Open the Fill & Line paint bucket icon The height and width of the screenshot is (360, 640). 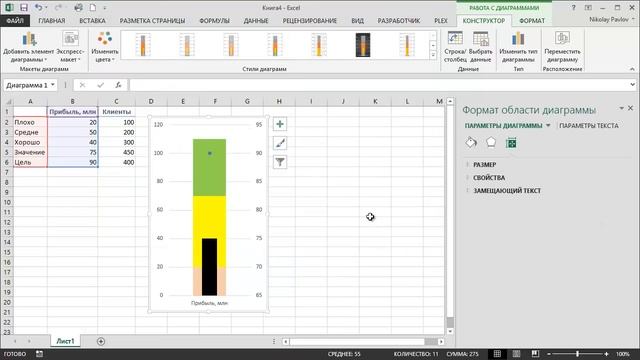(x=471, y=143)
